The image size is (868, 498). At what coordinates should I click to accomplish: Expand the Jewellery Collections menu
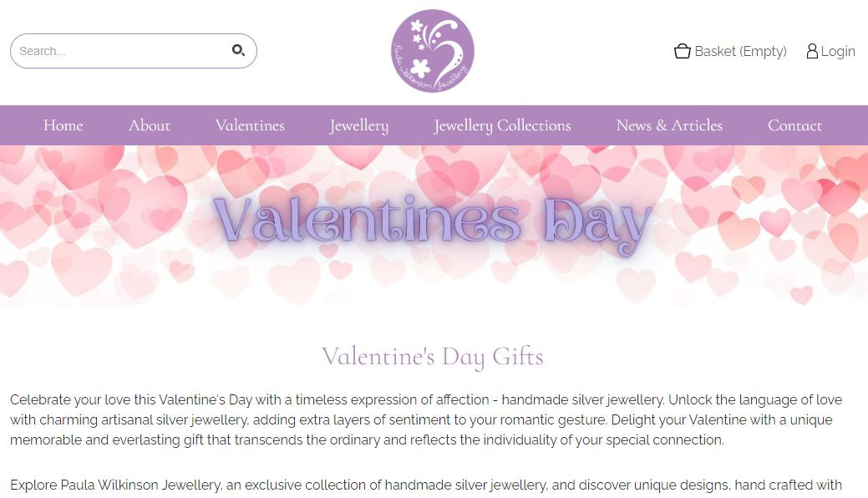tap(502, 125)
